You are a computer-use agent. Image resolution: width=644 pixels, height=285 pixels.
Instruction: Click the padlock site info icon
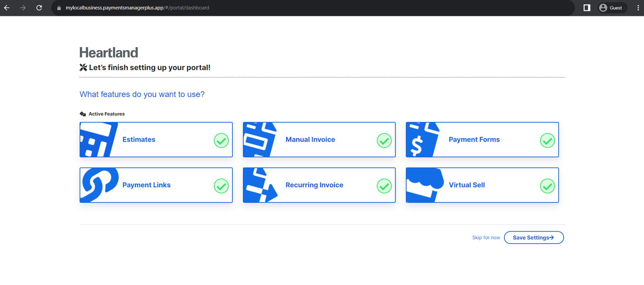pyautogui.click(x=59, y=8)
